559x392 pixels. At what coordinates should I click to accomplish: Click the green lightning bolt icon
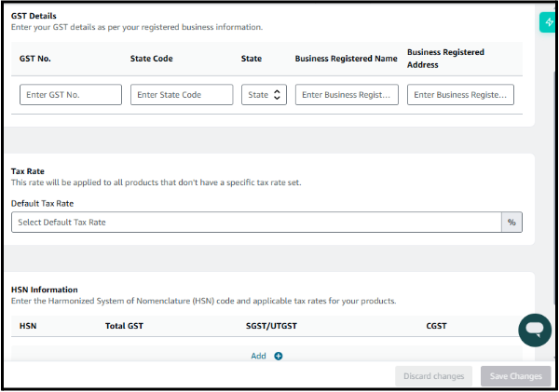pos(549,22)
